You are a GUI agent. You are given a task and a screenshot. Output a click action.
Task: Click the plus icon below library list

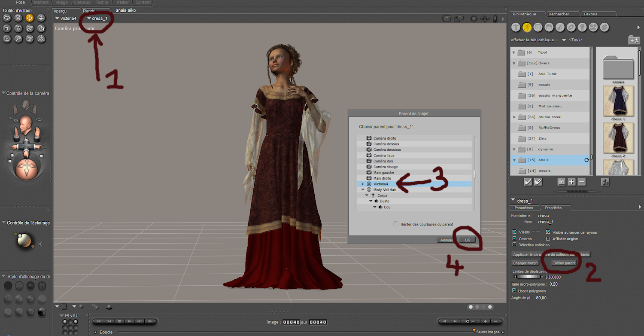pyautogui.click(x=571, y=182)
